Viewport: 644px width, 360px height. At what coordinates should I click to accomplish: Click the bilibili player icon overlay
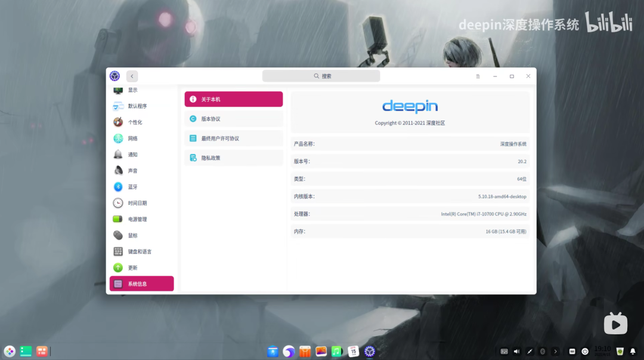[x=615, y=324]
